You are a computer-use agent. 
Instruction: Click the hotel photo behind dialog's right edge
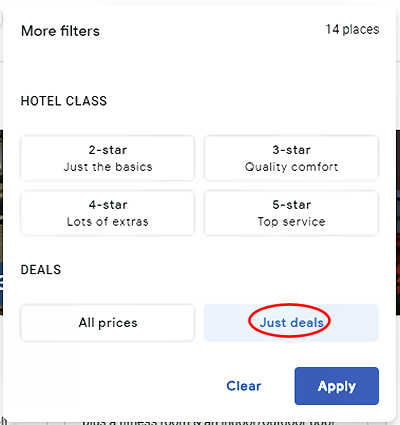(x=398, y=222)
